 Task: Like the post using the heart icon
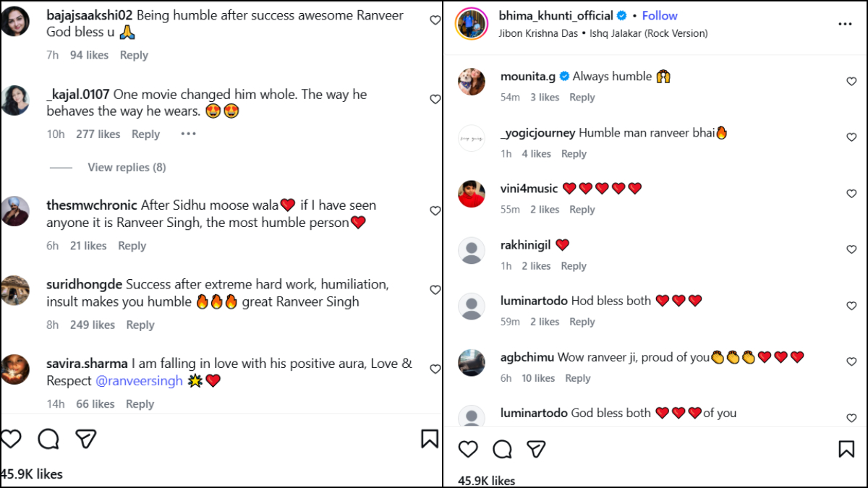[x=12, y=439]
